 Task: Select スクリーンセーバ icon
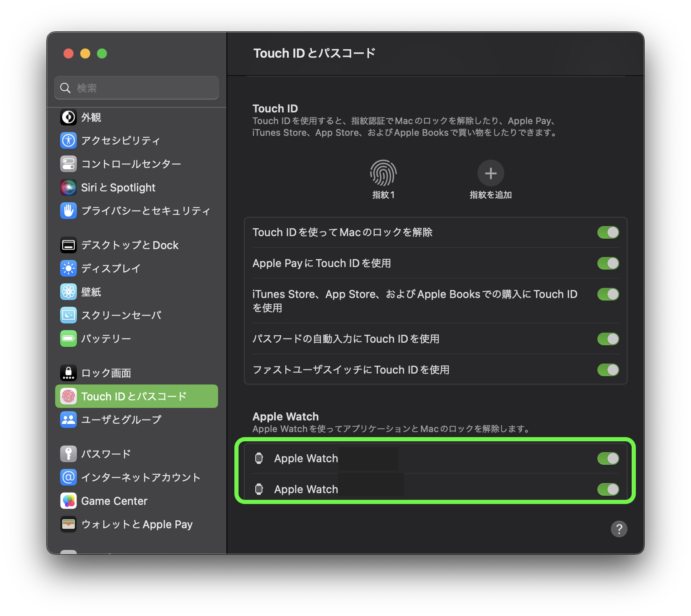click(69, 315)
